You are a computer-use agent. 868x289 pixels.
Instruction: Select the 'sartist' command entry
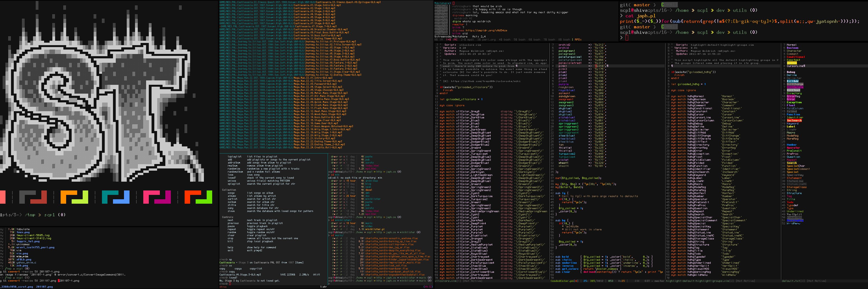[233, 199]
